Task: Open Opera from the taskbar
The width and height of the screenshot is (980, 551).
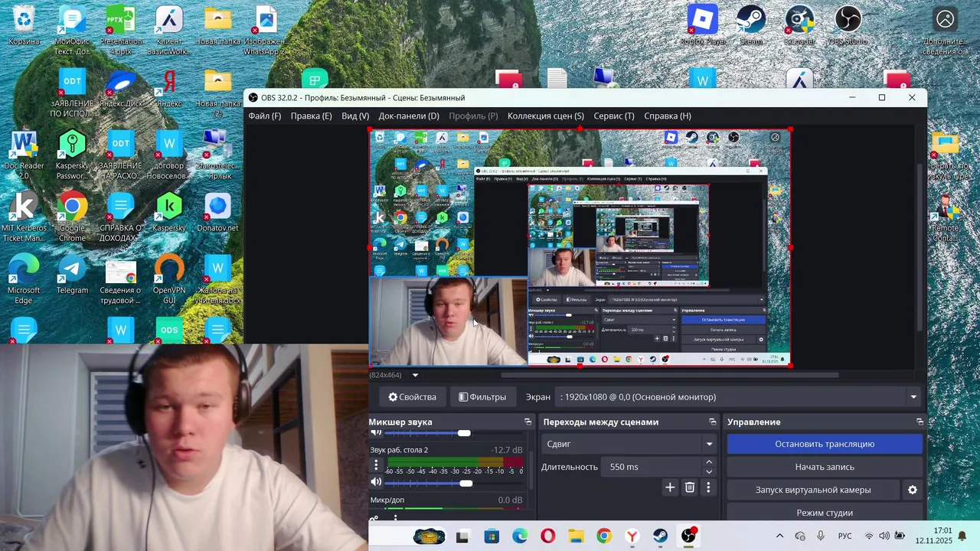Action: [547, 536]
